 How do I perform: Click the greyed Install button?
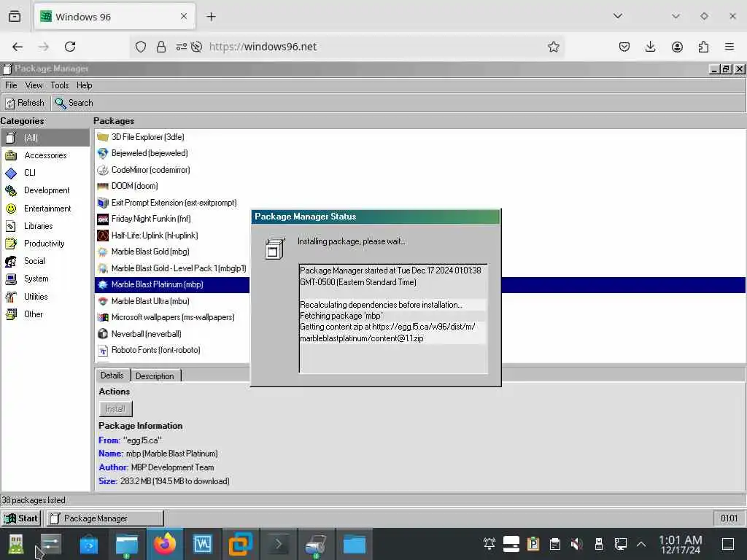tap(115, 409)
